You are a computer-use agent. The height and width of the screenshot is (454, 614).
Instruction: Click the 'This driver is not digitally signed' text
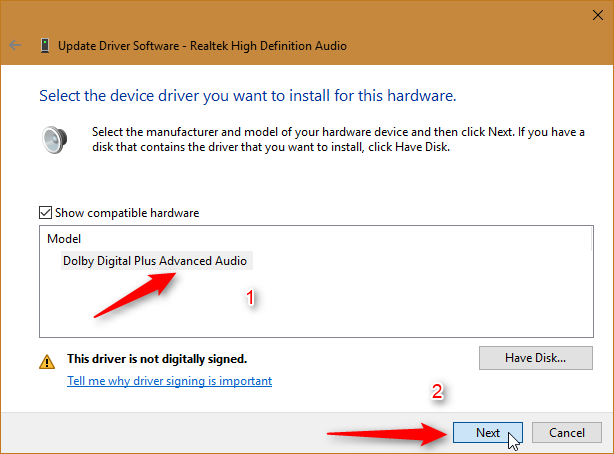pyautogui.click(x=157, y=359)
